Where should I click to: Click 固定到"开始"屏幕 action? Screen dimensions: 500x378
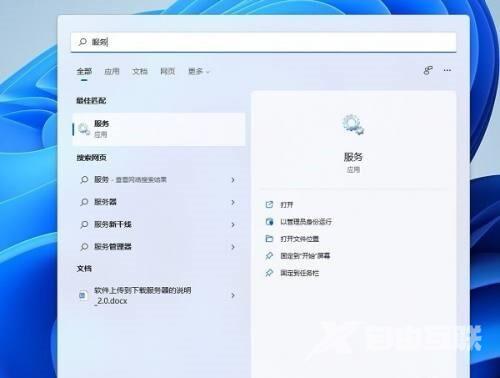click(305, 256)
